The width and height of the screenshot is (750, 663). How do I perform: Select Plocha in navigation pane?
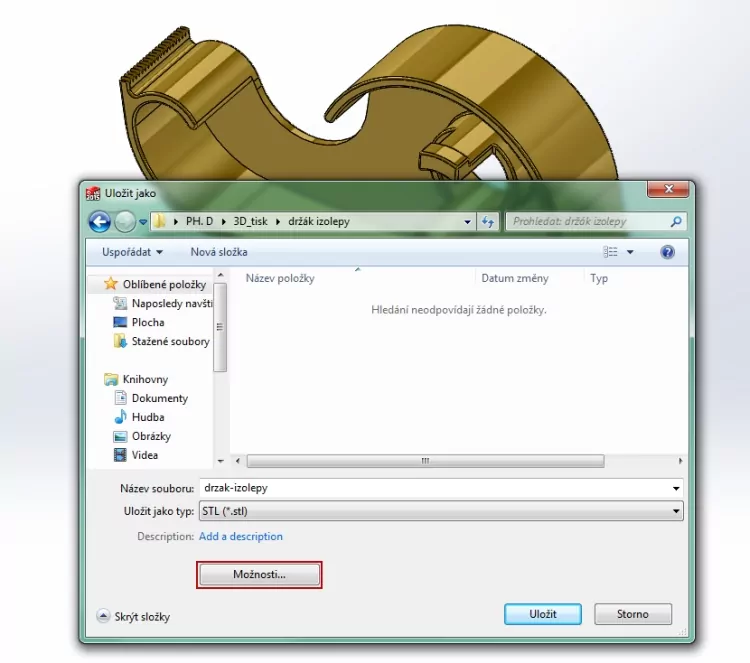coord(148,322)
